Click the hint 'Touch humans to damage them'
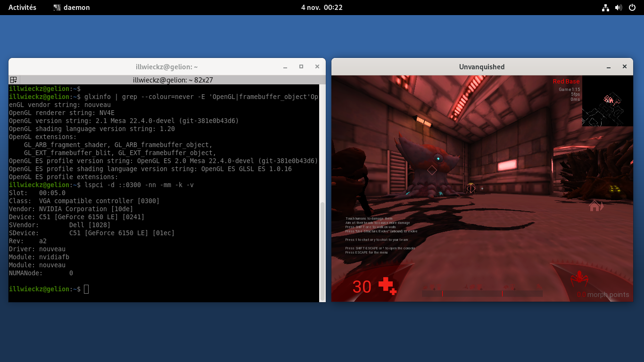 pyautogui.click(x=369, y=219)
